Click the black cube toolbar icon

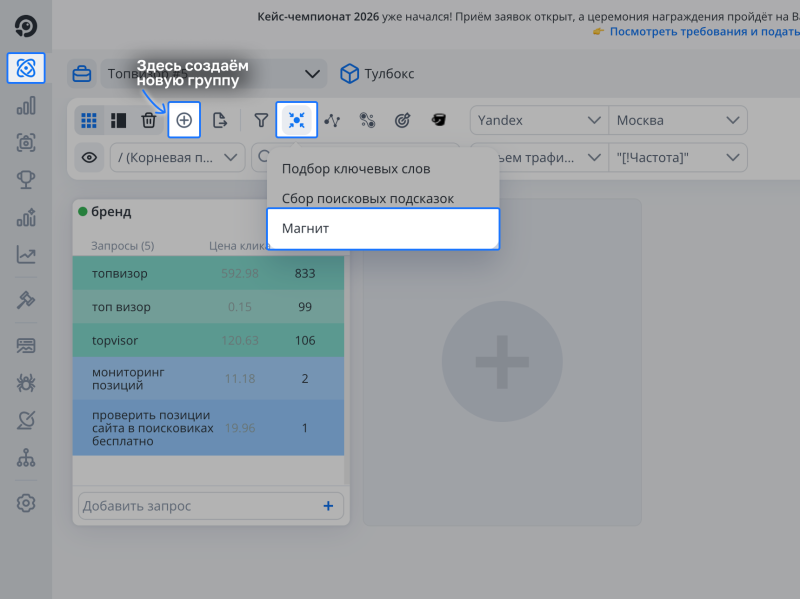pos(438,120)
